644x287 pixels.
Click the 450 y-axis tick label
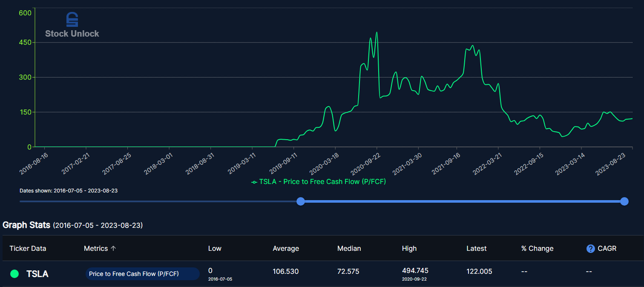pyautogui.click(x=26, y=43)
